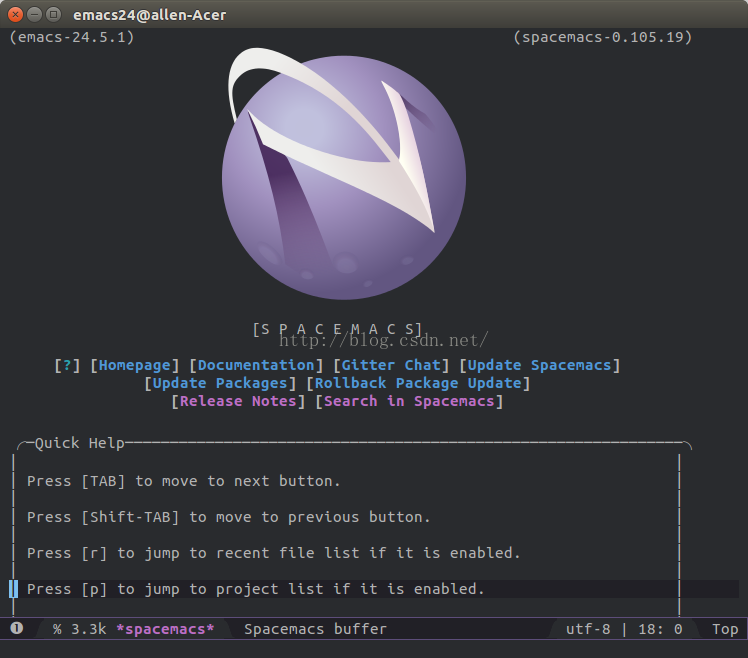Click the (emacs-24.5.1) version text
The image size is (748, 658).
pos(72,37)
